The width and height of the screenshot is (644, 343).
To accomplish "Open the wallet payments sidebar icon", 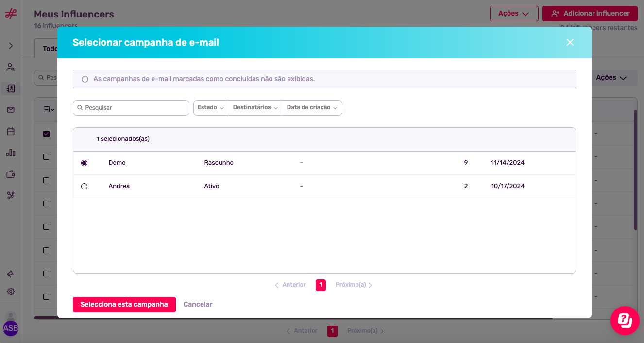I will [11, 174].
